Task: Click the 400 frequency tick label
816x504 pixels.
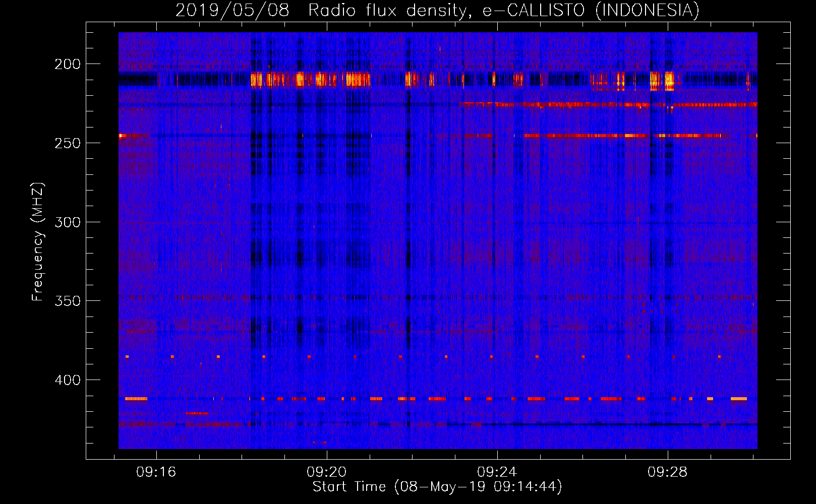Action: (68, 380)
